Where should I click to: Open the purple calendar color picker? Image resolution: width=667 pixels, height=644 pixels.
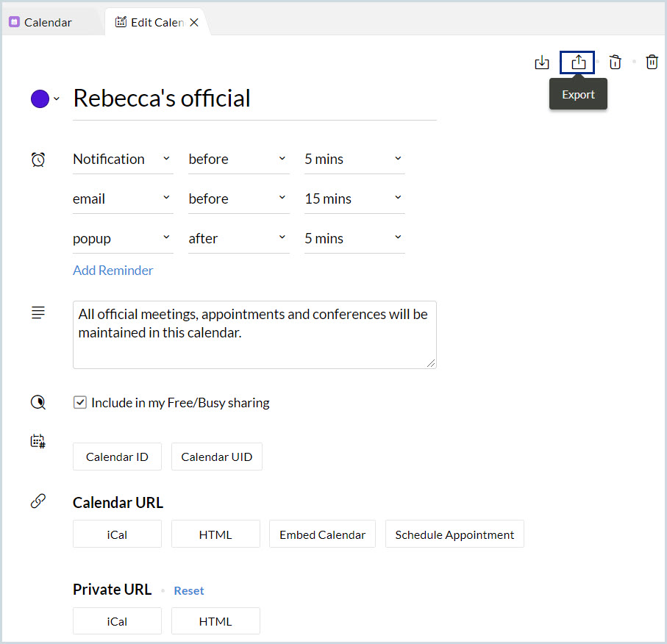click(x=44, y=99)
